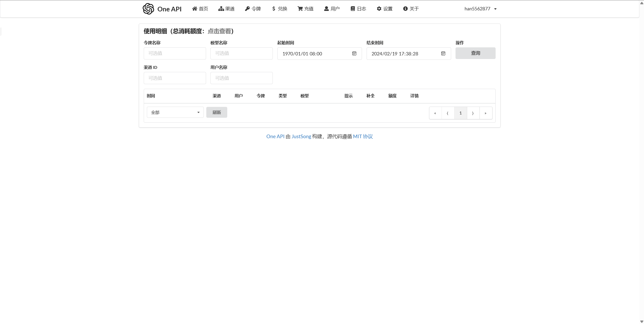Click the 详情 column header

click(x=414, y=96)
